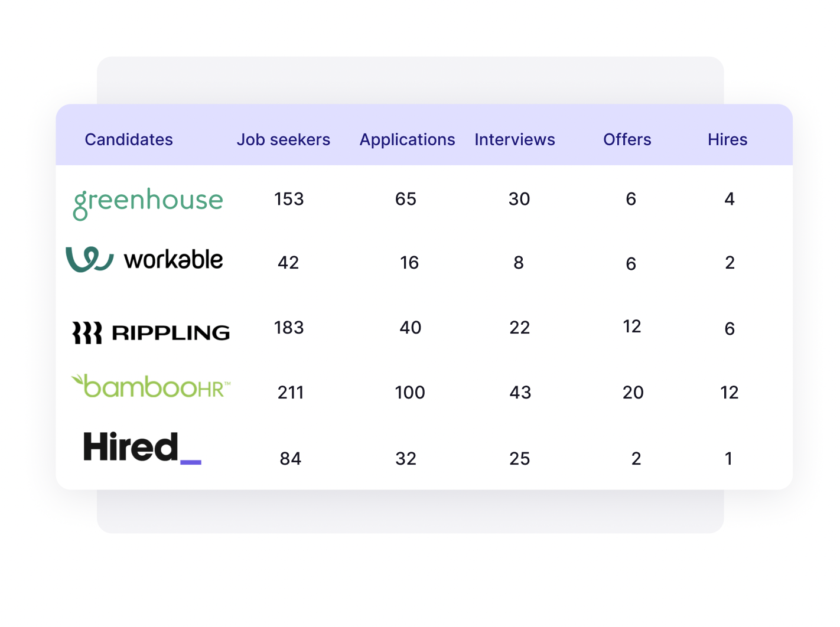Image resolution: width=840 pixels, height=627 pixels.
Task: Click BambooHR offers value 20
Action: click(633, 393)
